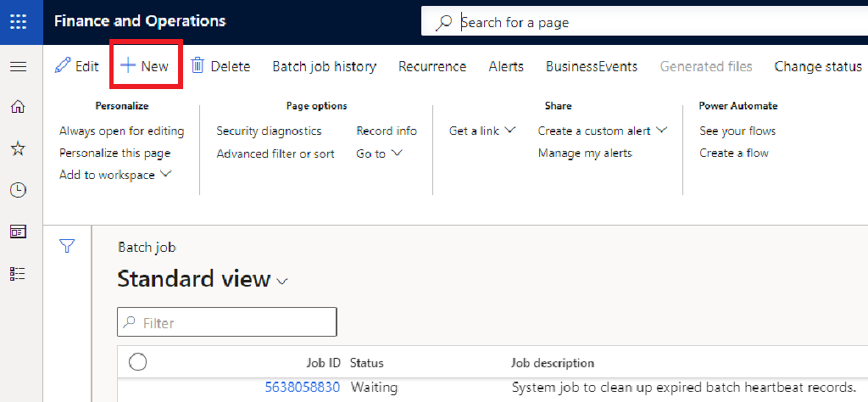Open Workspaces icon in sidebar

pos(18,232)
